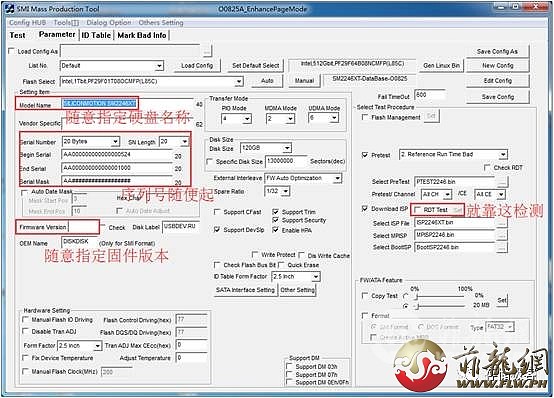Enable Write Protect checkbox
This screenshot has height=398, width=554.
pyautogui.click(x=255, y=254)
